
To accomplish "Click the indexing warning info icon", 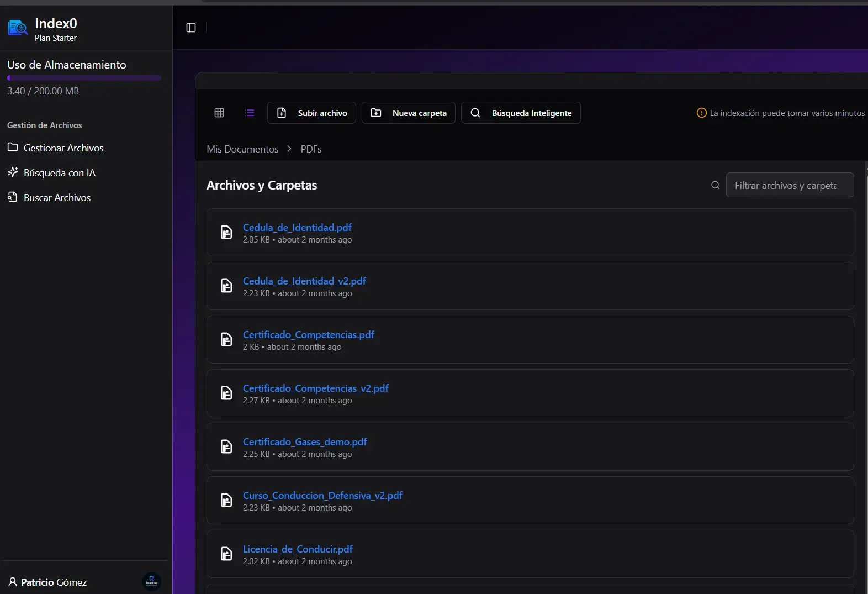I will click(x=701, y=113).
